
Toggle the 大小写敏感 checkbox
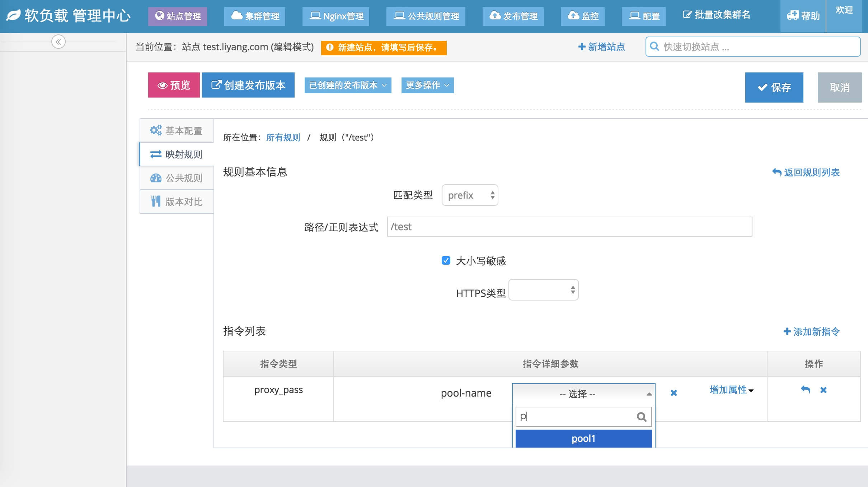pyautogui.click(x=446, y=260)
